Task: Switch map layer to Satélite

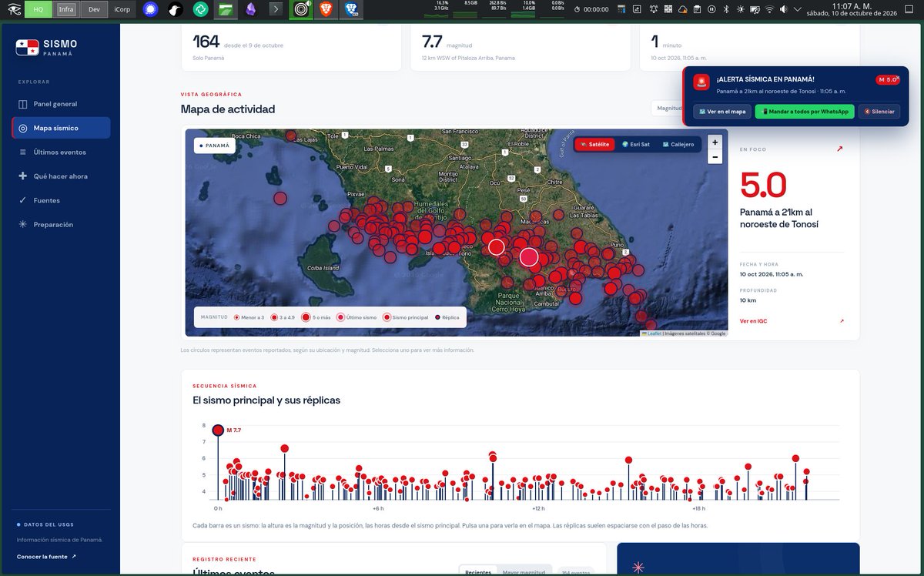Action: point(595,144)
